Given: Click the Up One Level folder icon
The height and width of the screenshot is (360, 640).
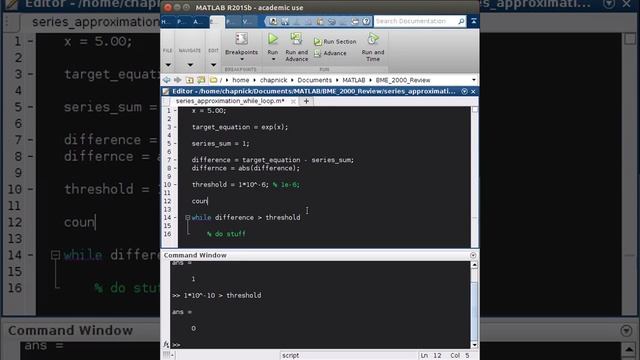Looking at the screenshot, I should coord(189,80).
